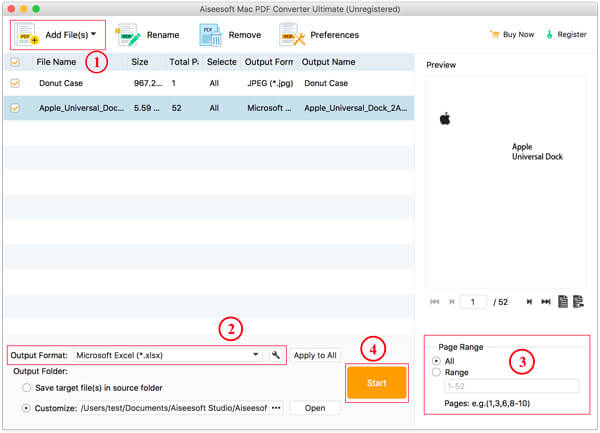600x433 pixels.
Task: Go to previous preview page
Action: [452, 302]
